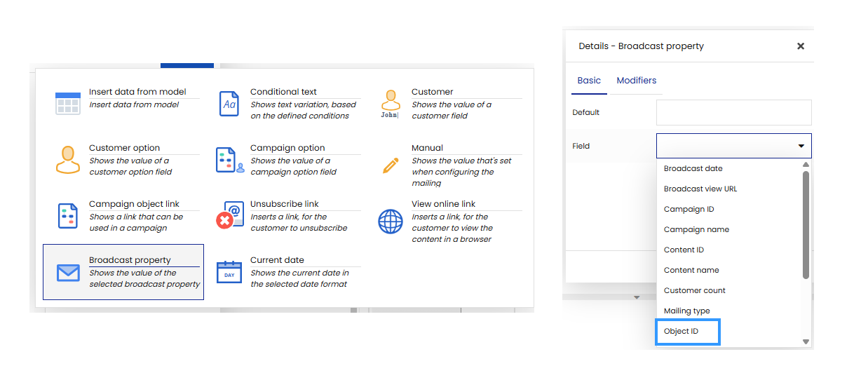This screenshot has height=373, width=868.
Task: Click the Unsubscribe link icon
Action: [x=229, y=217]
